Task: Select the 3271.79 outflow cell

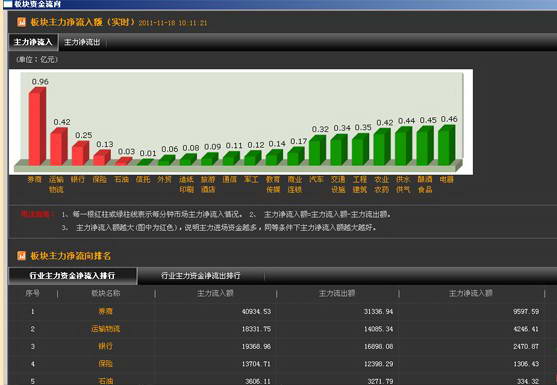Action: point(380,381)
